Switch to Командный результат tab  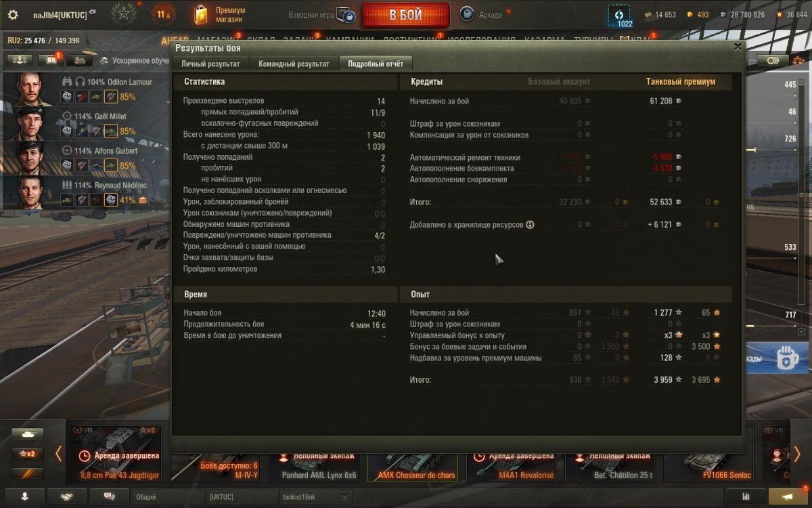point(294,64)
